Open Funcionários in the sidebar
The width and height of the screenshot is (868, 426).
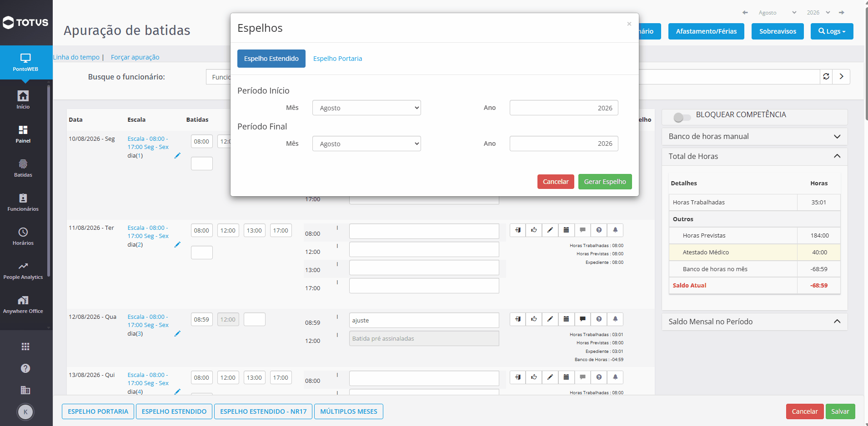click(23, 202)
